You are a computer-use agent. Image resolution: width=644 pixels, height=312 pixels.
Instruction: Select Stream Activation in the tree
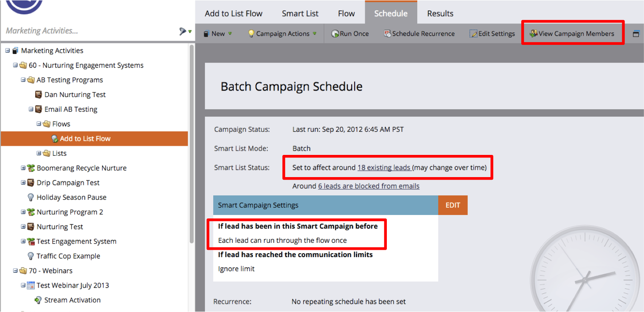point(72,300)
